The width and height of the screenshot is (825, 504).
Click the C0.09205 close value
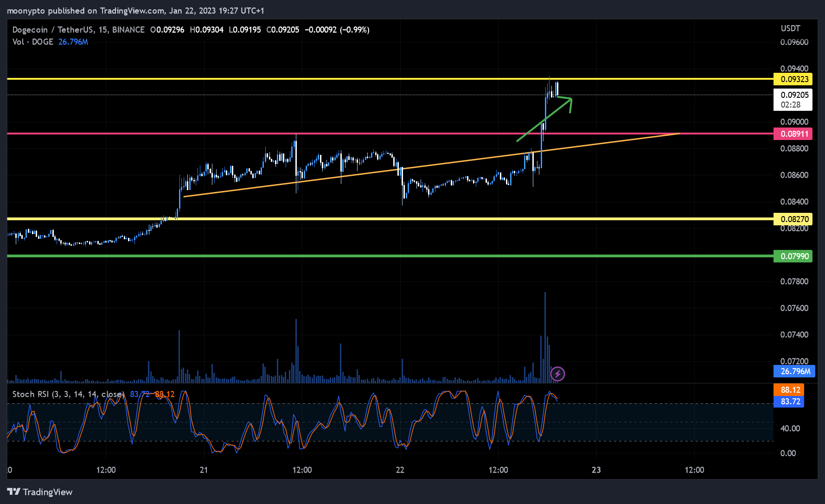[x=283, y=30]
